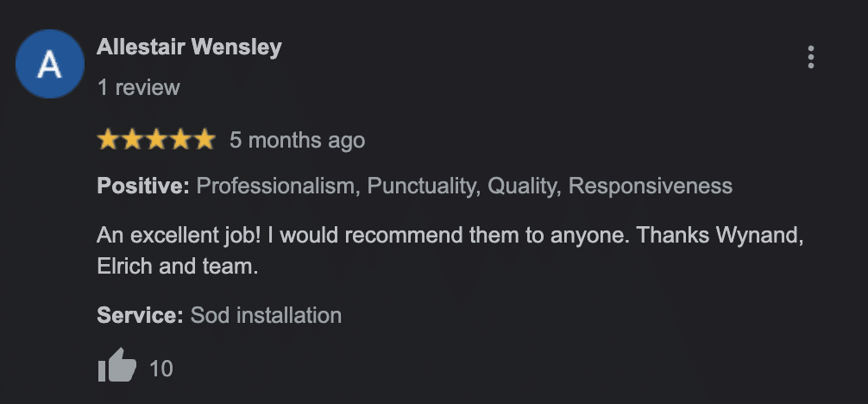Click the bold "Service:" label
The height and width of the screenshot is (404, 868).
[x=140, y=315]
